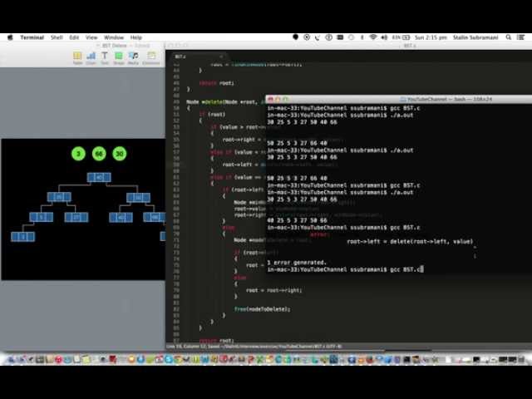Select the left child node under node 50
The image size is (532, 399).
coord(121,217)
